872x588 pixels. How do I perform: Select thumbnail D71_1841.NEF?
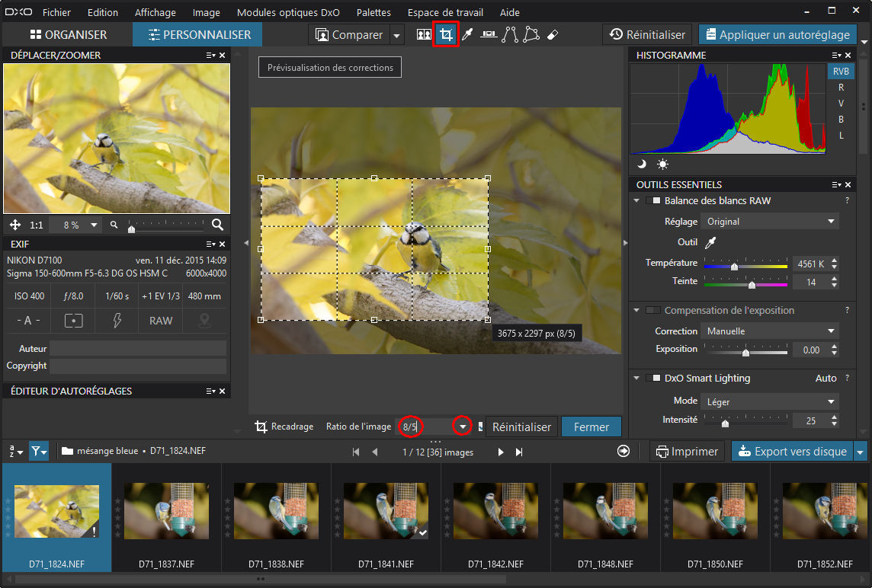386,517
